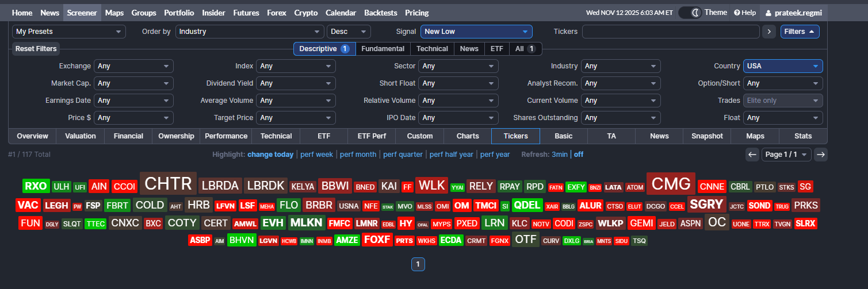
Task: Open the COLD ticker tile
Action: (x=150, y=205)
